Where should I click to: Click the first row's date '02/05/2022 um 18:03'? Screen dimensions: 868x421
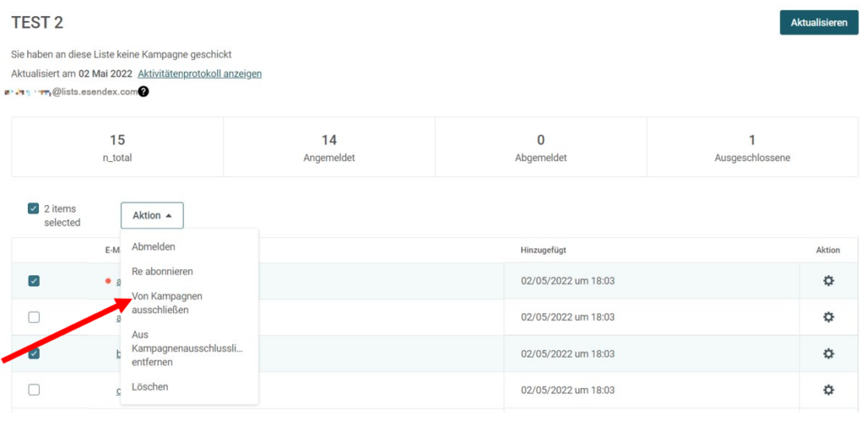click(x=567, y=281)
